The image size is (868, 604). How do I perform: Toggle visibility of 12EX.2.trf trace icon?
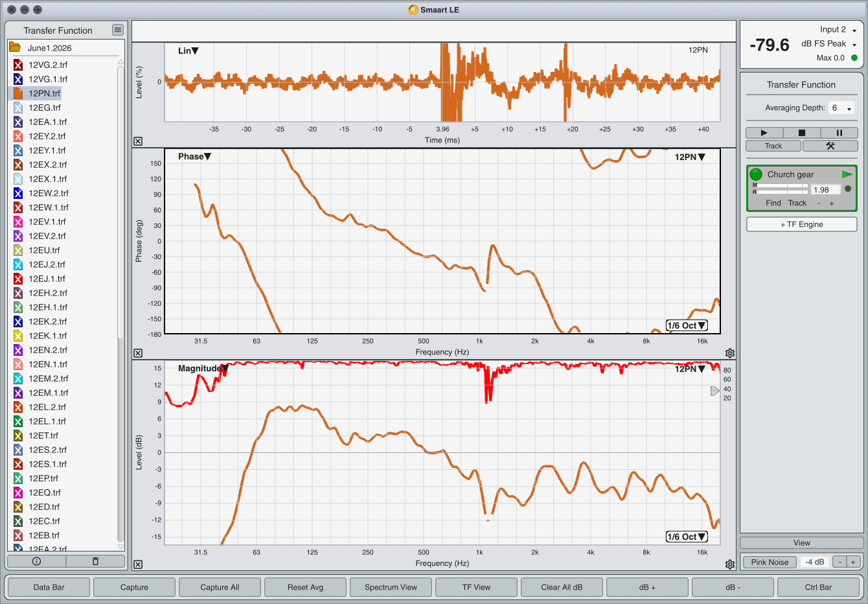click(18, 165)
